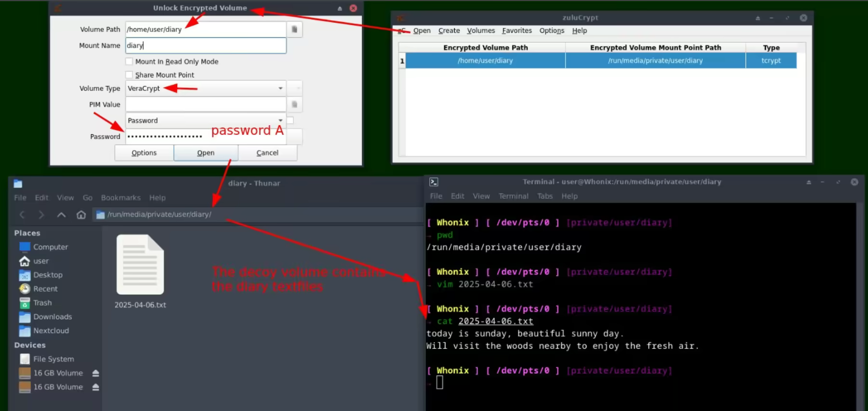Click the PIM value icon button
The width and height of the screenshot is (868, 411).
[294, 104]
